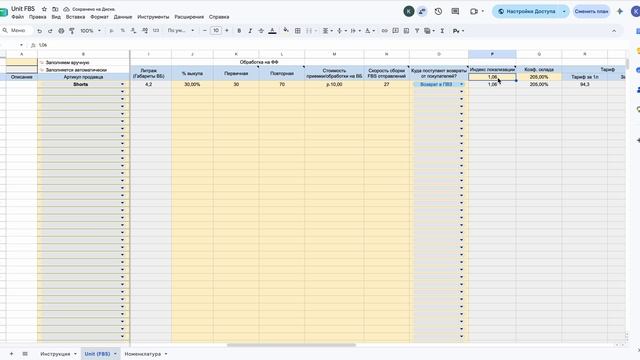The height and width of the screenshot is (360, 640).
Task: Open the Правка menu
Action: click(x=38, y=17)
